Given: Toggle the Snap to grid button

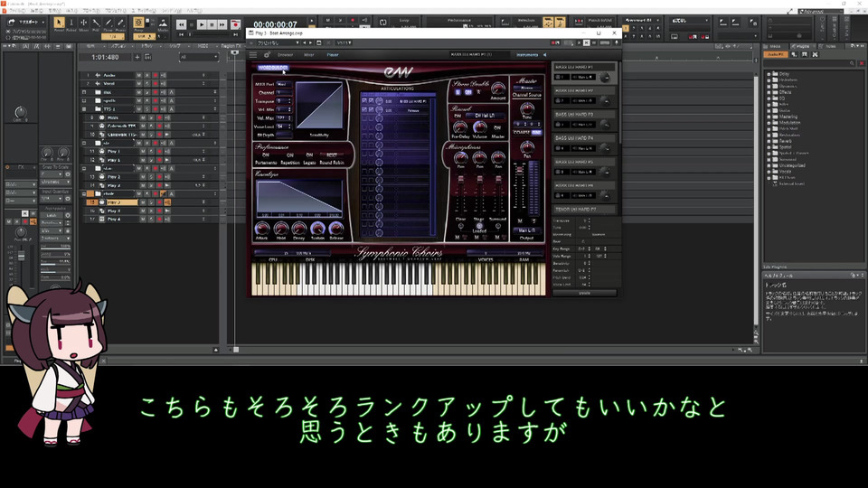Looking at the screenshot, I should coord(138,23).
